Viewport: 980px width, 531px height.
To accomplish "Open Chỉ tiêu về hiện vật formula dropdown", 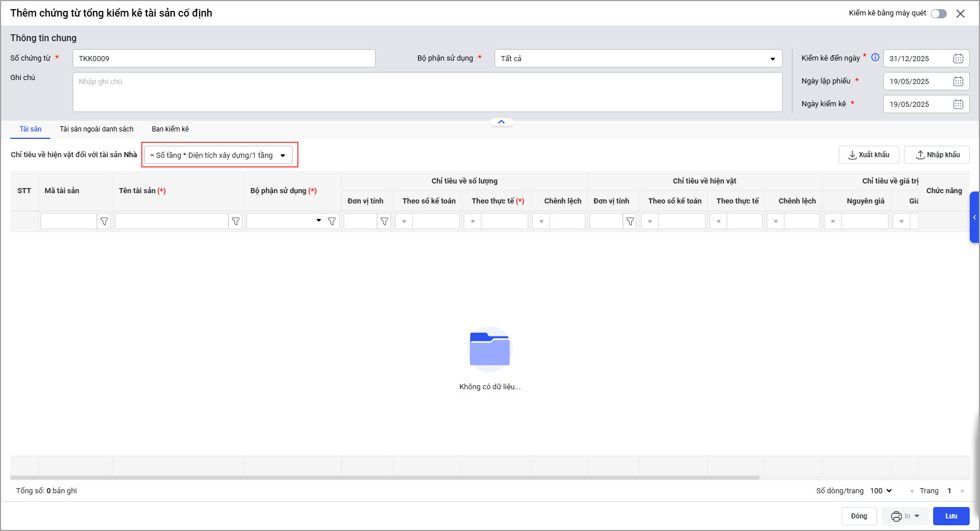I will pos(282,155).
